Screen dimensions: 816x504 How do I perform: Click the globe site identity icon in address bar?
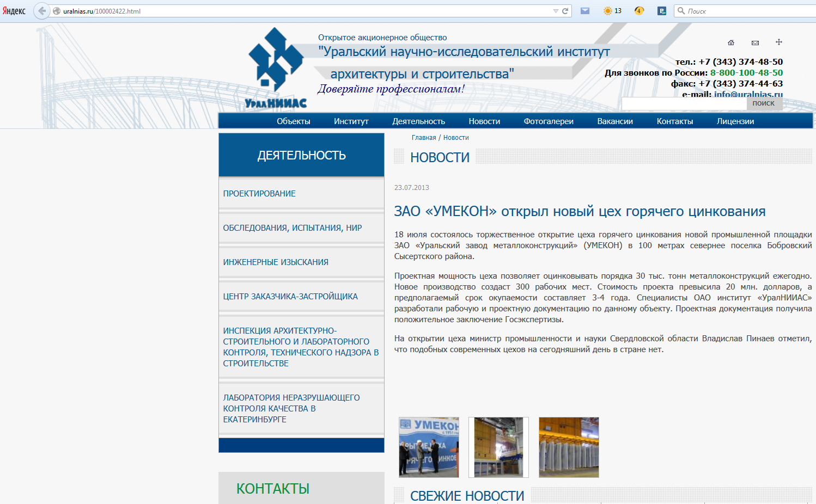pyautogui.click(x=57, y=11)
